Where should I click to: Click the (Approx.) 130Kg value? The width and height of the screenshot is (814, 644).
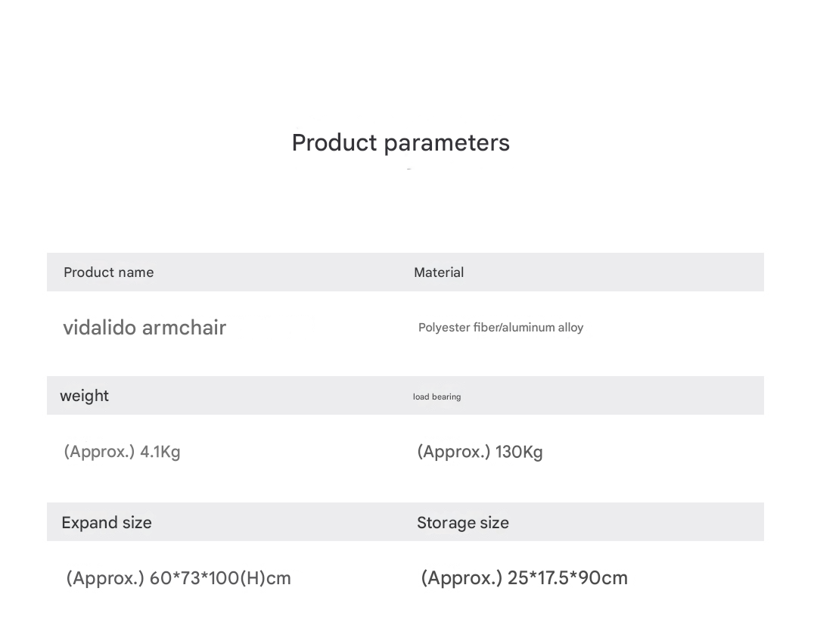[480, 451]
